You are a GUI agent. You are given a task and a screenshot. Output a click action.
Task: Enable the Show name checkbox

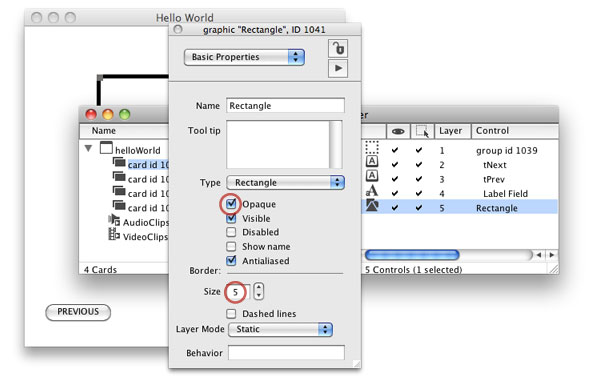click(231, 246)
